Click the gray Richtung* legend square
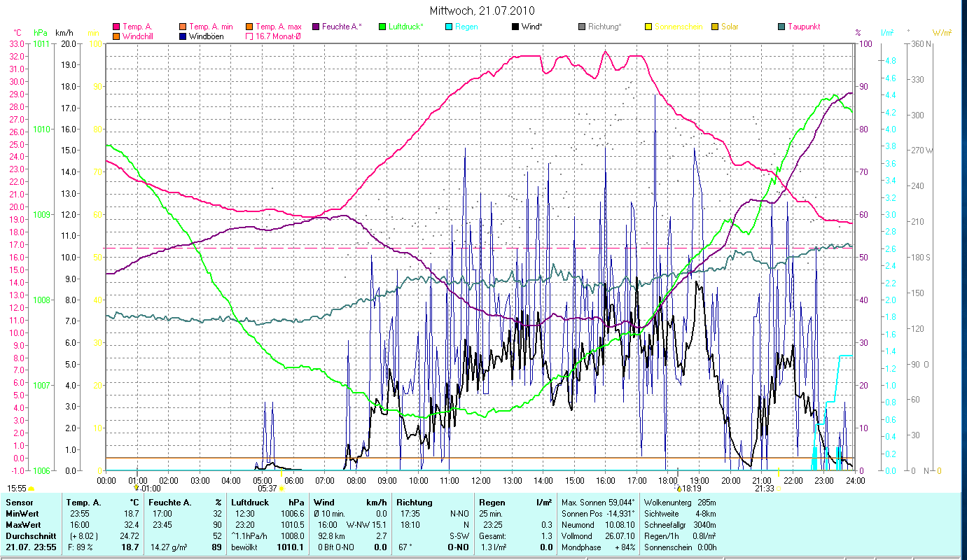 [x=583, y=27]
